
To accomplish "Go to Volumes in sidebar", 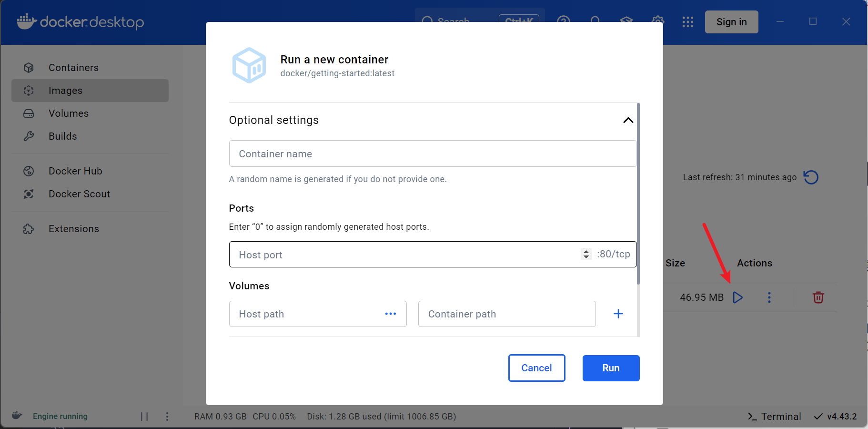I will [x=69, y=113].
